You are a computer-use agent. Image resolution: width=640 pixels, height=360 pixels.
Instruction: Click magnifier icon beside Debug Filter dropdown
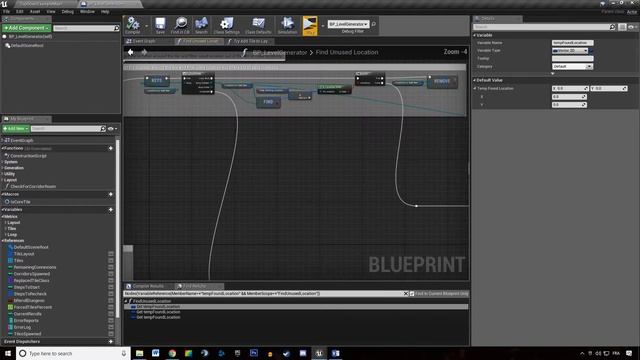pos(373,24)
